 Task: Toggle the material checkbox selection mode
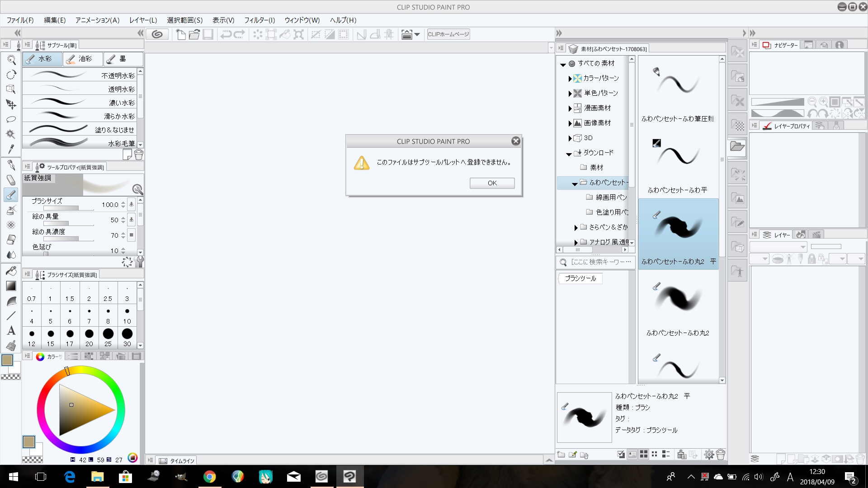[x=621, y=455]
